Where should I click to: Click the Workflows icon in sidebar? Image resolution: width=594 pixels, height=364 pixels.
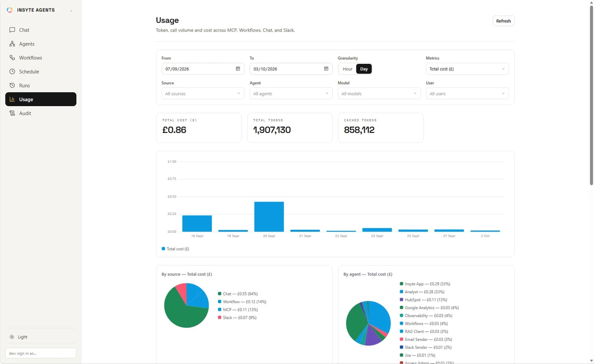12,58
